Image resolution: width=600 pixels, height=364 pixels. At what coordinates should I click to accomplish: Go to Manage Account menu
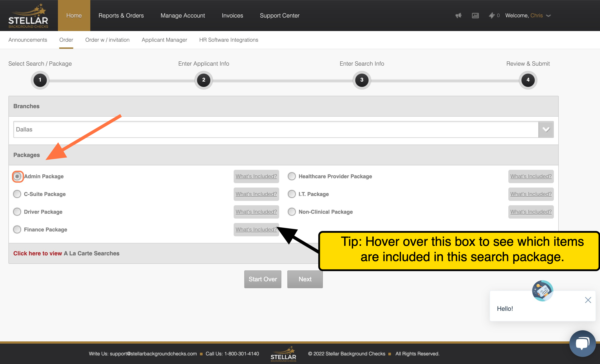pyautogui.click(x=183, y=16)
